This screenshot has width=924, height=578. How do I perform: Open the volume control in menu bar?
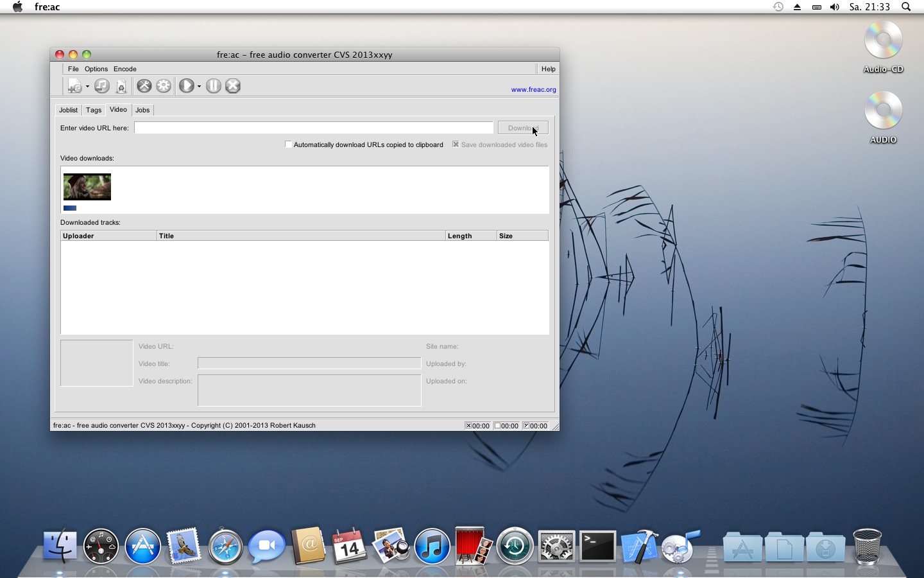coord(834,7)
